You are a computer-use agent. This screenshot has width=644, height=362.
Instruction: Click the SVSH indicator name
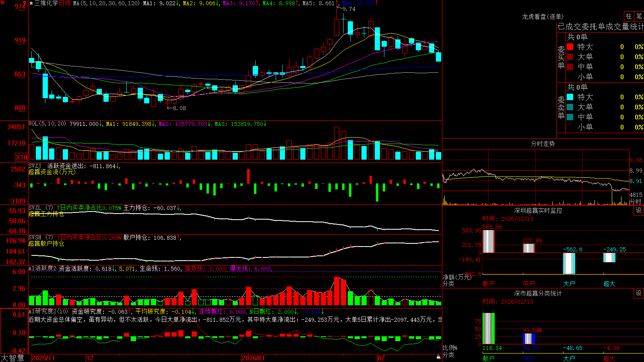[35, 238]
